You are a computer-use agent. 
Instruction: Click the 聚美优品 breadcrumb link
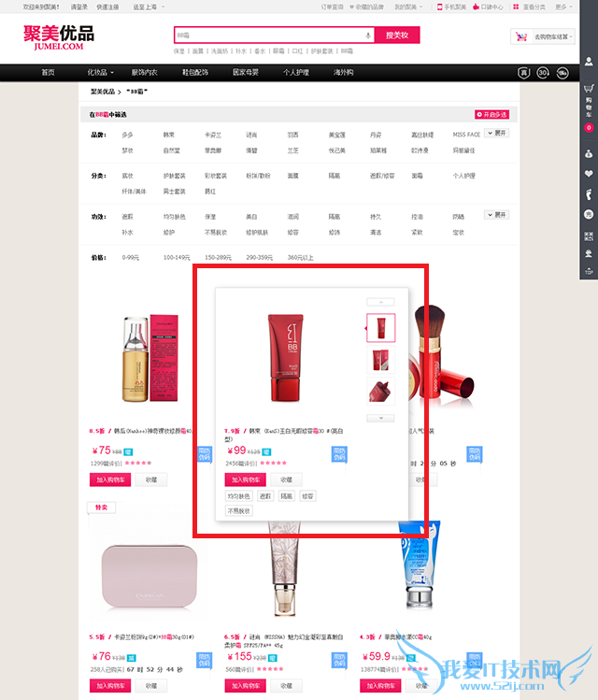point(103,92)
